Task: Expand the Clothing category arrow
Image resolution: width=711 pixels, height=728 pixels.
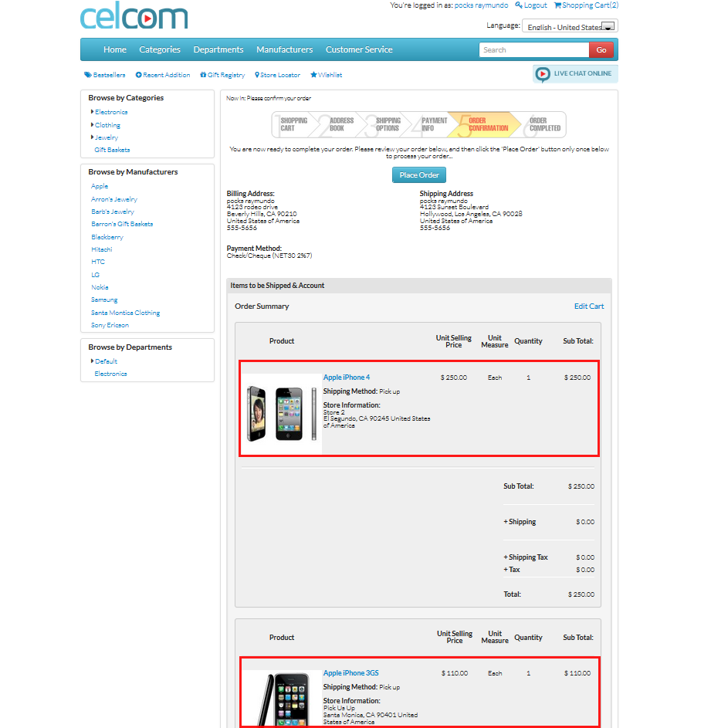Action: (93, 124)
